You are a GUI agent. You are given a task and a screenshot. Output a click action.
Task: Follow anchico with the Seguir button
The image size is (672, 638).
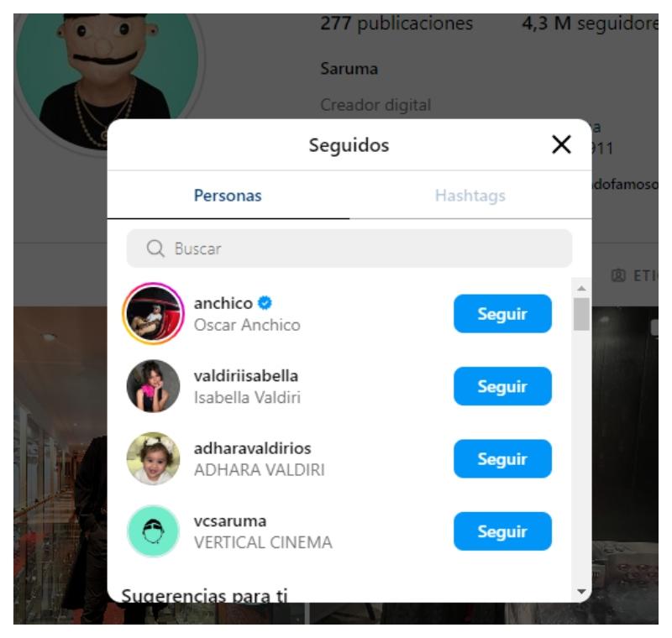(x=502, y=313)
